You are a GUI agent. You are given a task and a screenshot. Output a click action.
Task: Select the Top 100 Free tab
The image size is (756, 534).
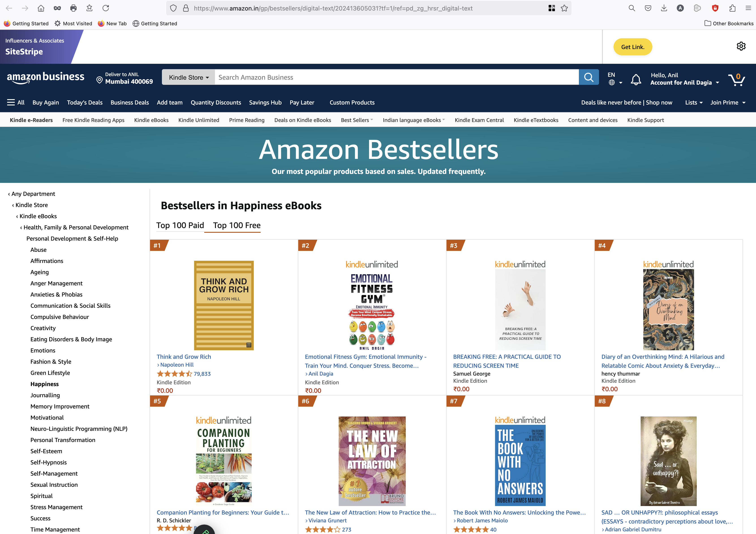pos(237,225)
